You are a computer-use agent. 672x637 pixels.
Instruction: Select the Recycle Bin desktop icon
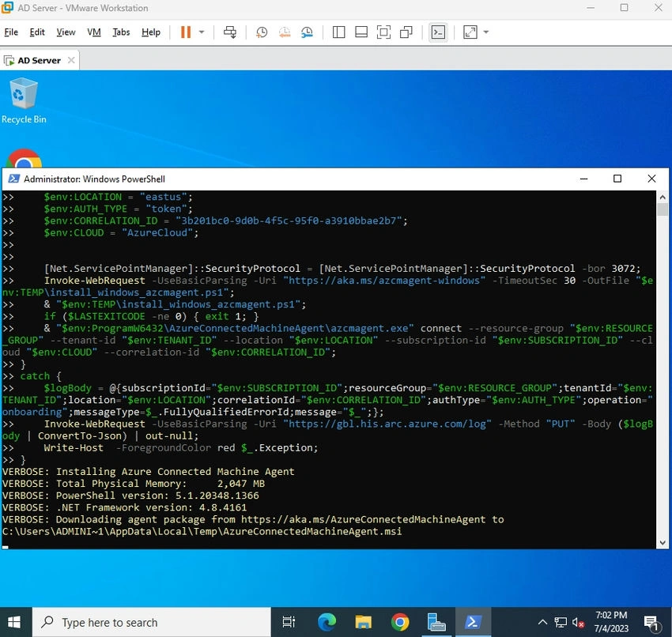point(24,100)
